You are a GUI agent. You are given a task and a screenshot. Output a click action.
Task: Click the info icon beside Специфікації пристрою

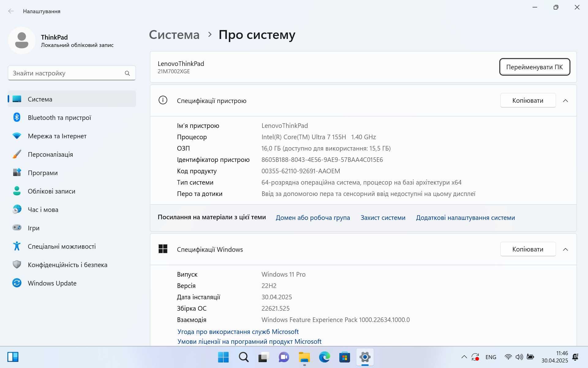pos(163,100)
